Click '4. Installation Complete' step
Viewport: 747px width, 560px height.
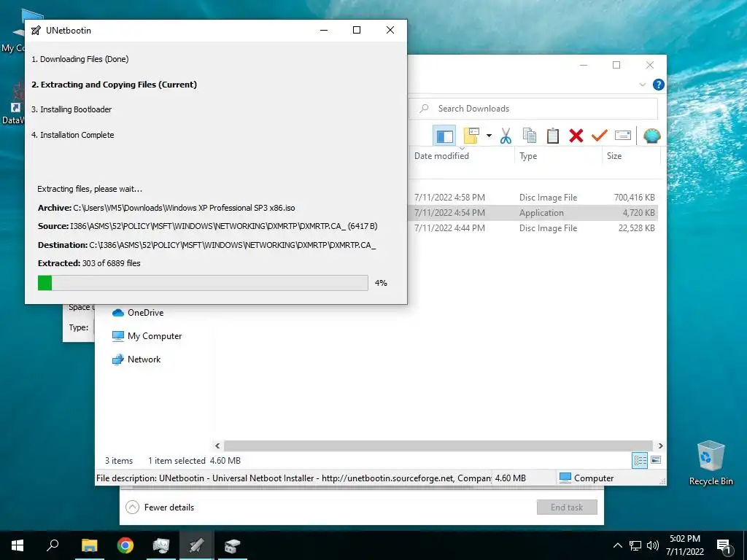(73, 135)
